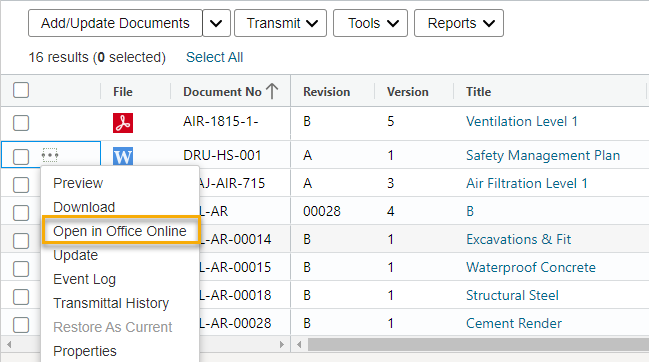This screenshot has height=362, width=649.
Task: Click the PDF file icon for AIR-1815-1-
Action: click(x=123, y=123)
